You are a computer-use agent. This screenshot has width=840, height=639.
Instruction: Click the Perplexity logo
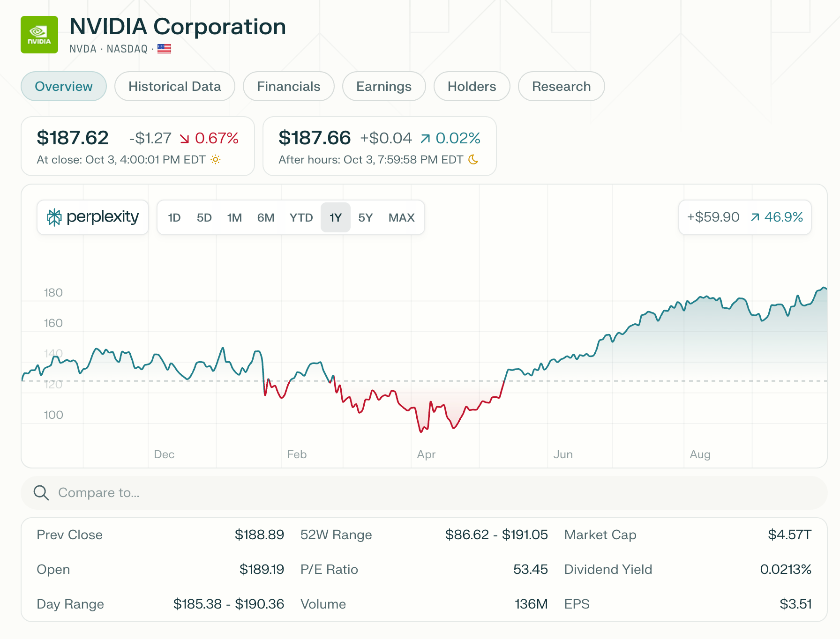pos(93,217)
